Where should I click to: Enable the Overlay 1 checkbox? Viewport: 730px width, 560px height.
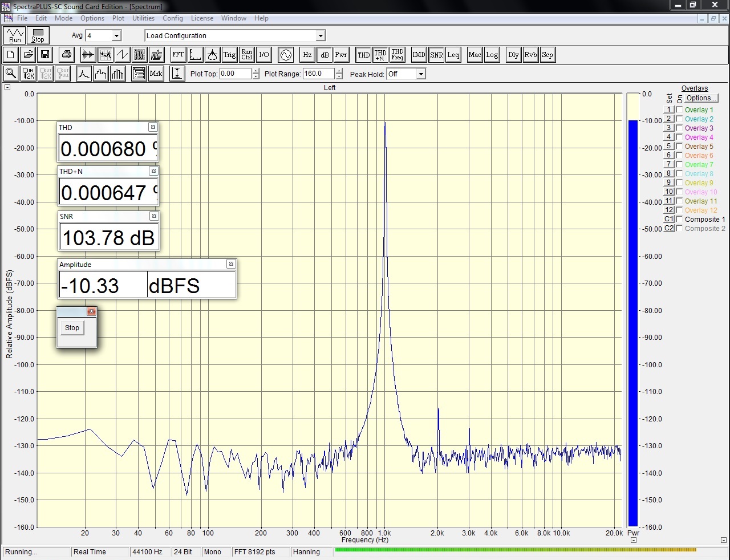point(679,110)
